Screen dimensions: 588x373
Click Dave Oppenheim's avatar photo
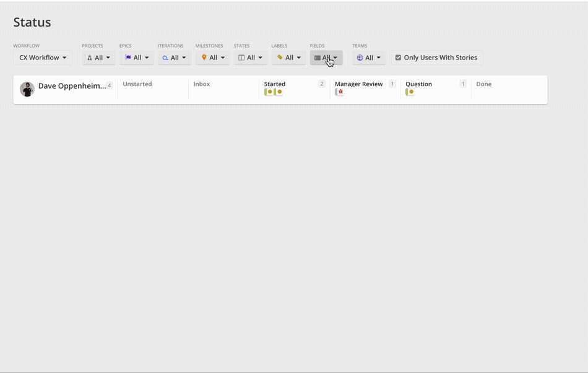click(x=27, y=89)
